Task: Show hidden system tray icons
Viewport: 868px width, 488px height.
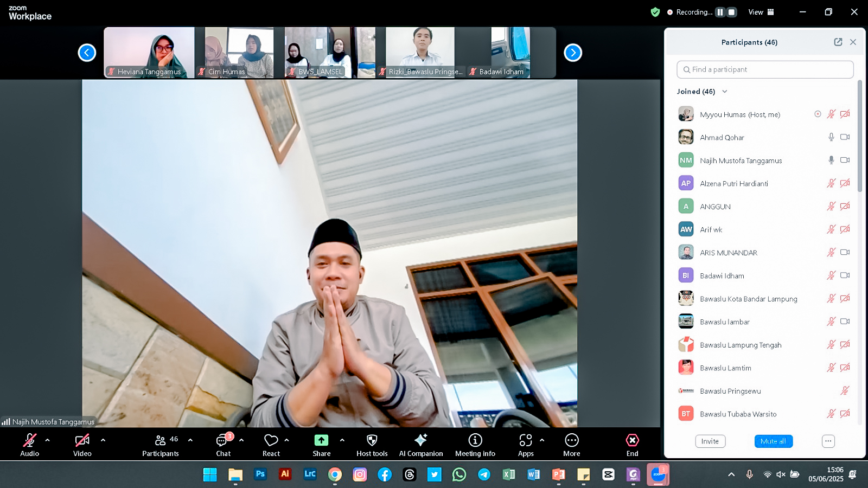Action: coord(731,474)
